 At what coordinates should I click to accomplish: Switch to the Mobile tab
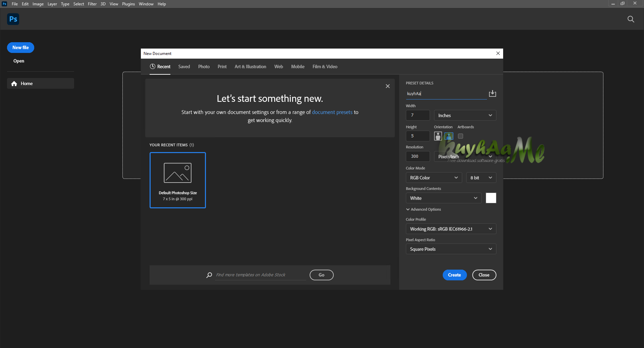click(298, 67)
